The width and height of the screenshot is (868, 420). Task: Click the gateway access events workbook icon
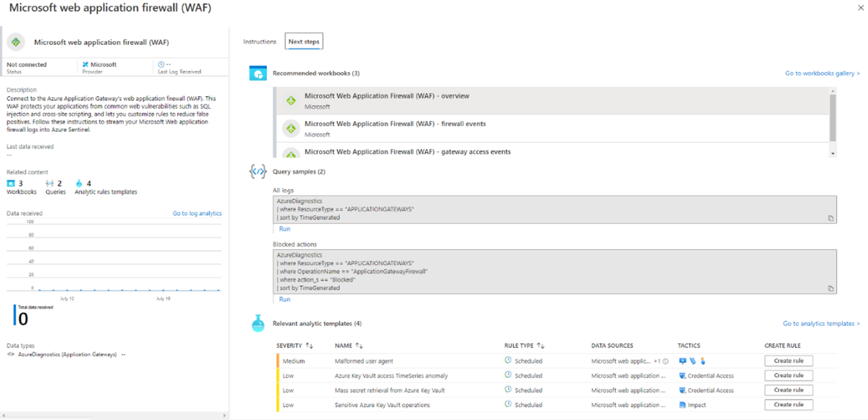point(291,153)
